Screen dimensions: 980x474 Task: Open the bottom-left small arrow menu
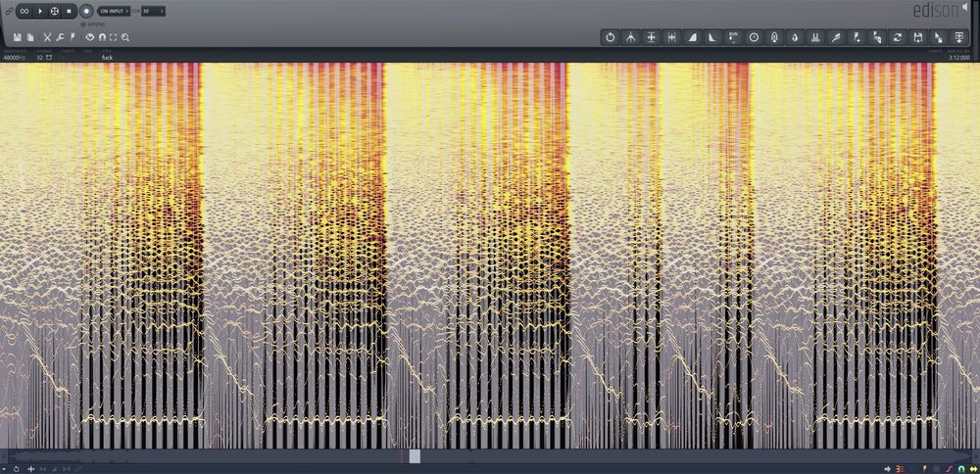pyautogui.click(x=4, y=469)
